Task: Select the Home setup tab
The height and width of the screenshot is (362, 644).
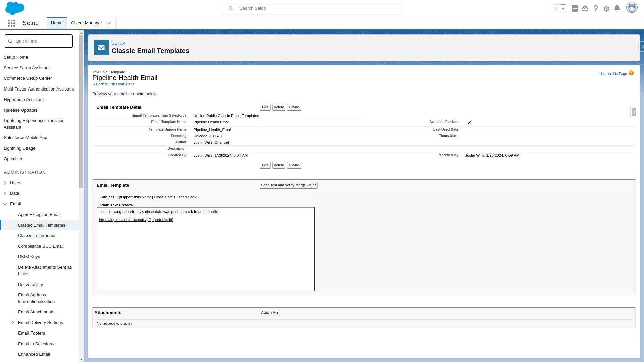Action: (x=57, y=23)
